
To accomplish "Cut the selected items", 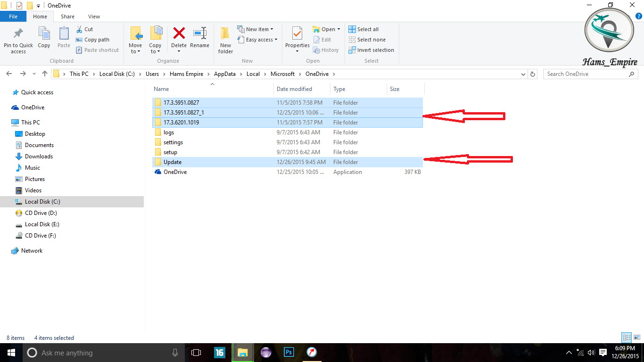I will 85,29.
